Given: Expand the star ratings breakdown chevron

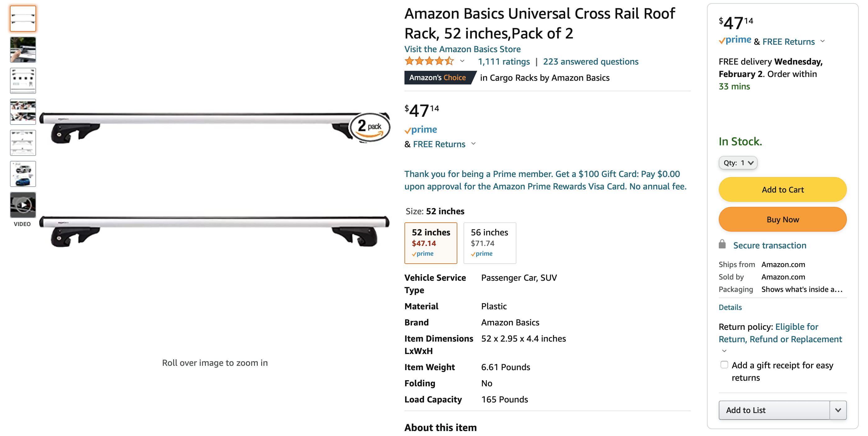Looking at the screenshot, I should coord(462,61).
